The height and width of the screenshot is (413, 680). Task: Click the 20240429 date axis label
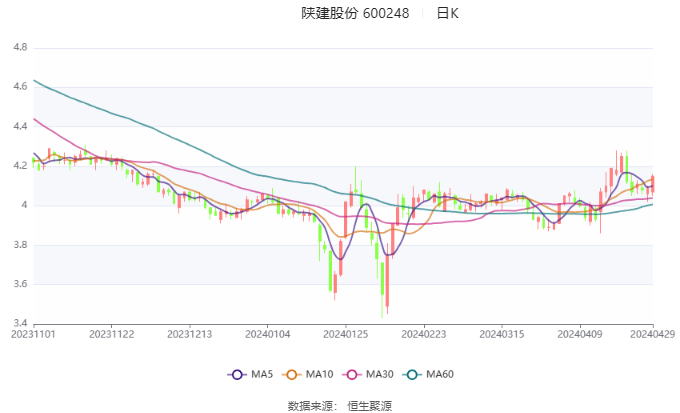tap(653, 334)
